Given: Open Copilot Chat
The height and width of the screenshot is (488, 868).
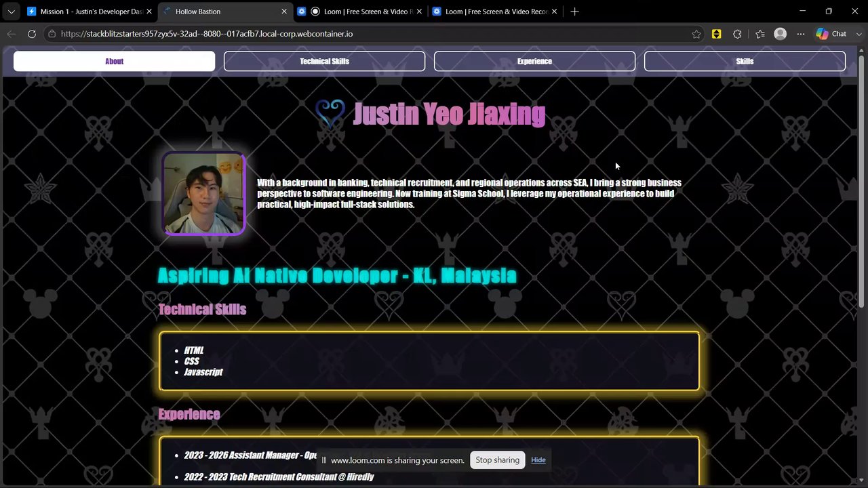Looking at the screenshot, I should (x=831, y=34).
